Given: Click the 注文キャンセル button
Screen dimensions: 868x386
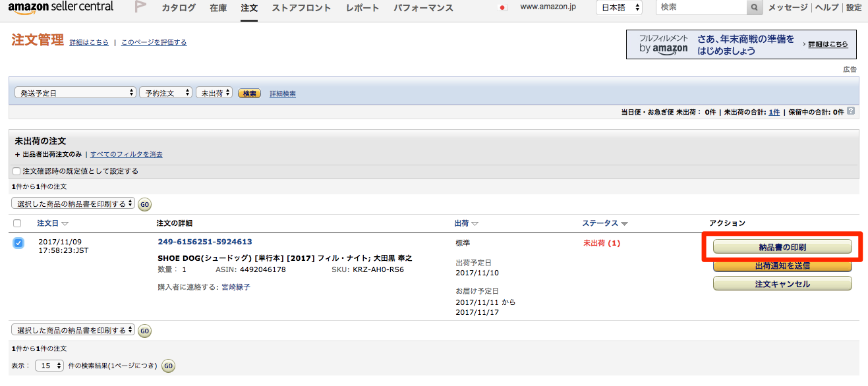Looking at the screenshot, I should pyautogui.click(x=782, y=284).
